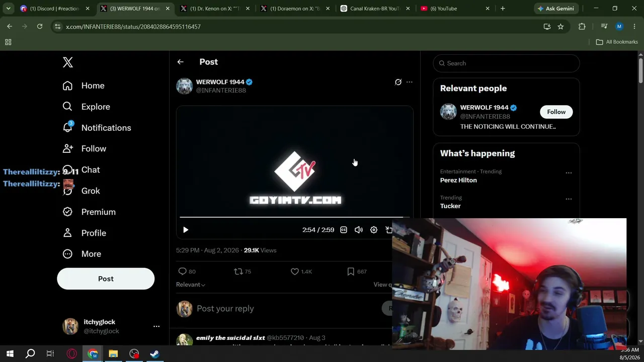Screen dimensions: 644x362
Task: Open the Follow page in the sidebar
Action: tap(84, 149)
